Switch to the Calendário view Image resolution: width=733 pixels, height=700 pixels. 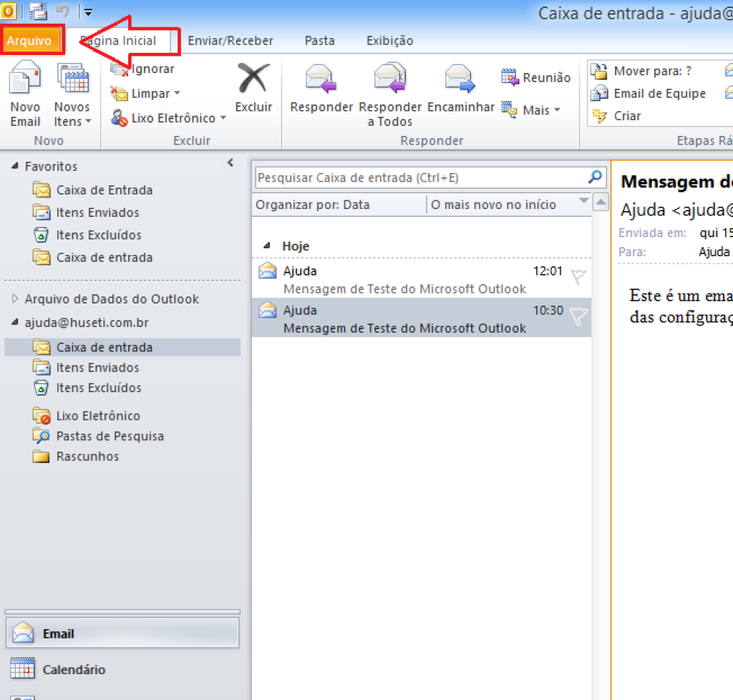(122, 669)
